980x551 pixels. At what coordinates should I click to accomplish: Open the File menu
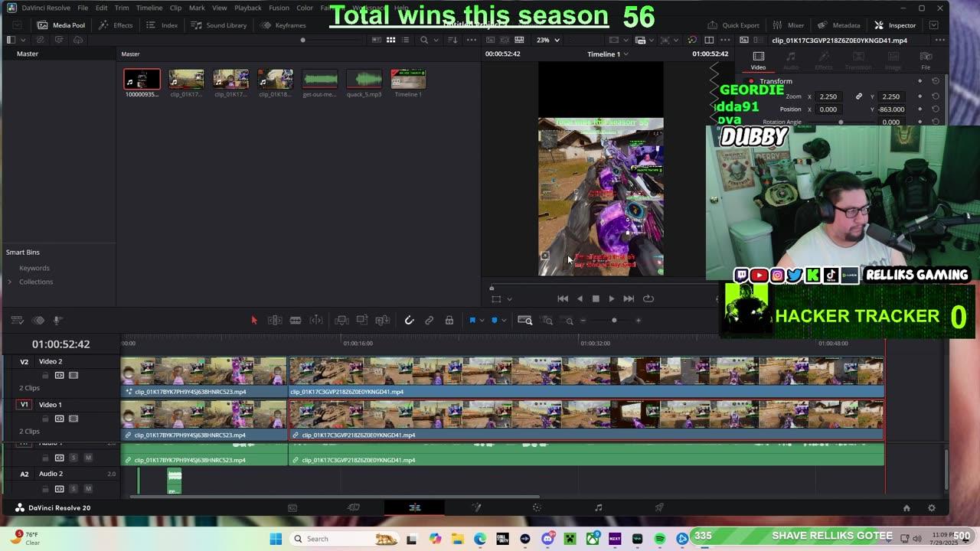point(83,8)
